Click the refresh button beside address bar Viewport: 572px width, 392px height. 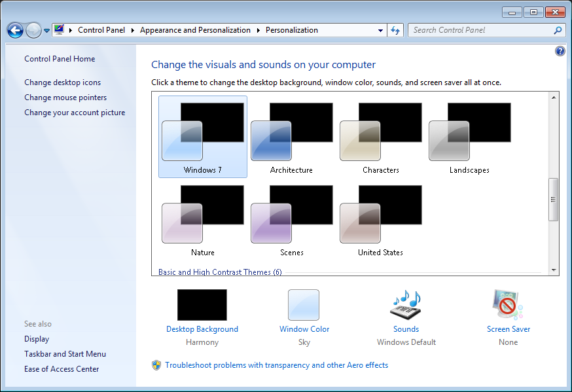pyautogui.click(x=395, y=30)
